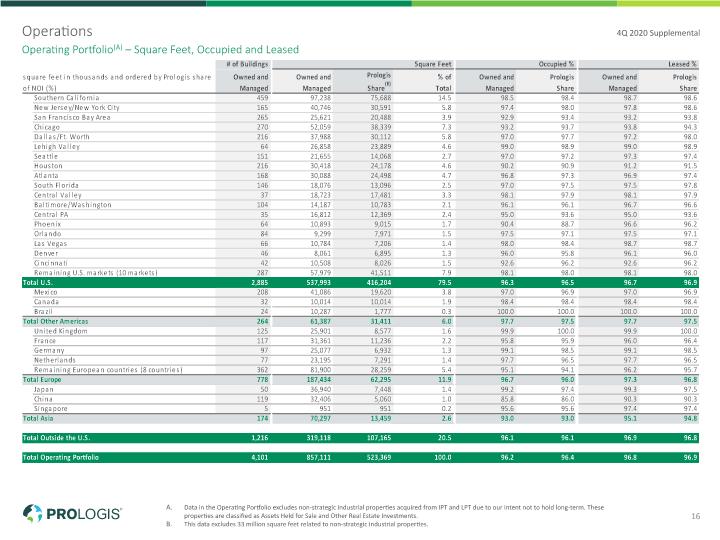Click the 'Central PA' row label
The image size is (720, 540).
[x=51, y=214]
